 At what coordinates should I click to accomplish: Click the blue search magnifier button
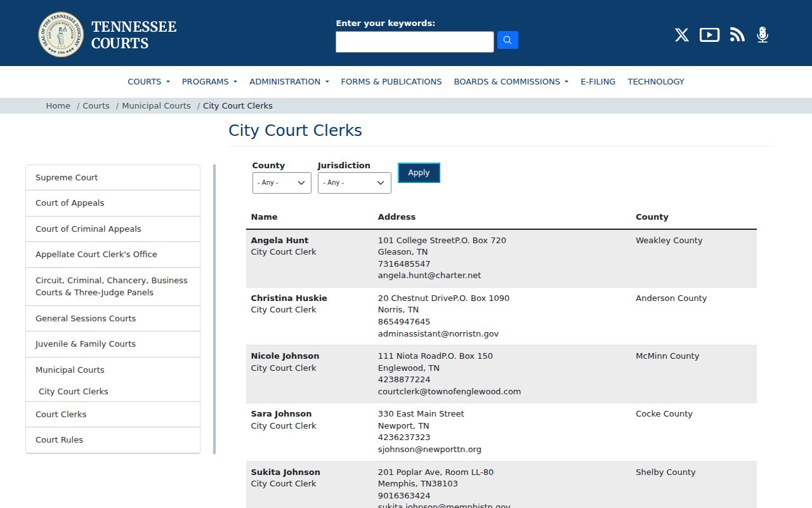507,40
